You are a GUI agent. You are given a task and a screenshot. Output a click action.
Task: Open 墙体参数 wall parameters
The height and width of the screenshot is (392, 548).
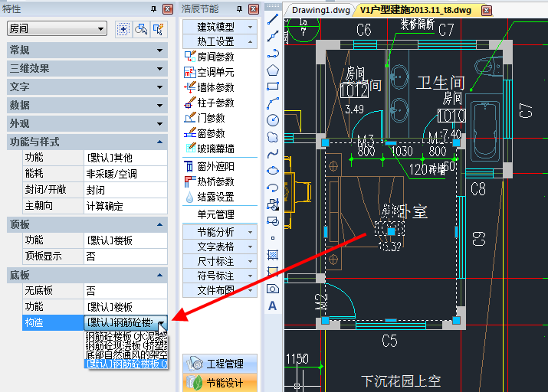pos(209,87)
